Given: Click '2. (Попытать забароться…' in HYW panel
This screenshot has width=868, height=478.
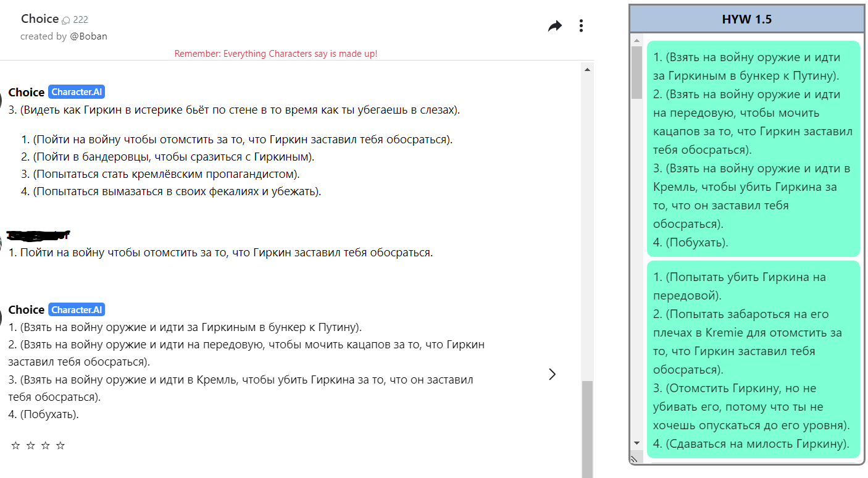Looking at the screenshot, I should point(748,342).
